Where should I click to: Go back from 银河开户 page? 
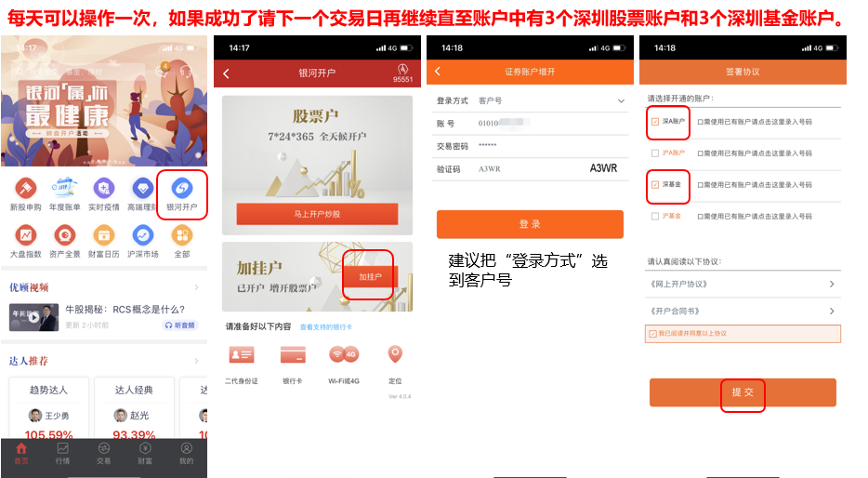pos(226,73)
